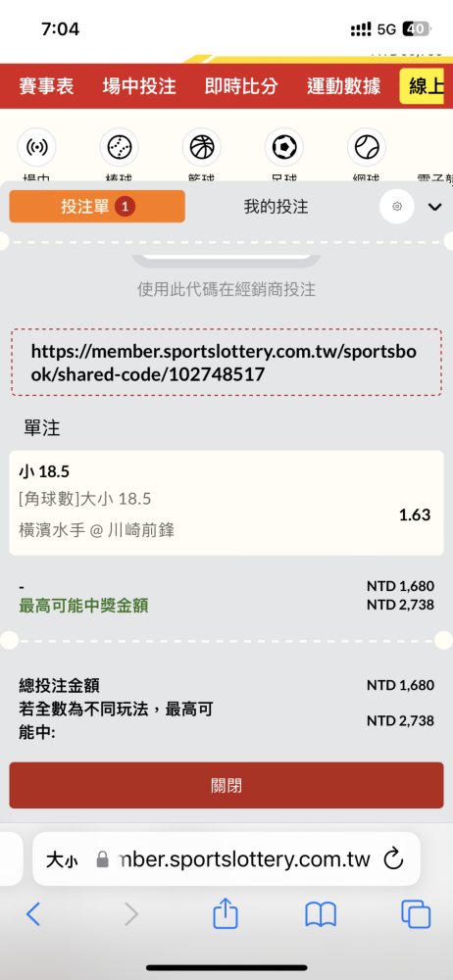The width and height of the screenshot is (453, 980).
Task: Open 大小 text size page menu
Action: click(62, 860)
